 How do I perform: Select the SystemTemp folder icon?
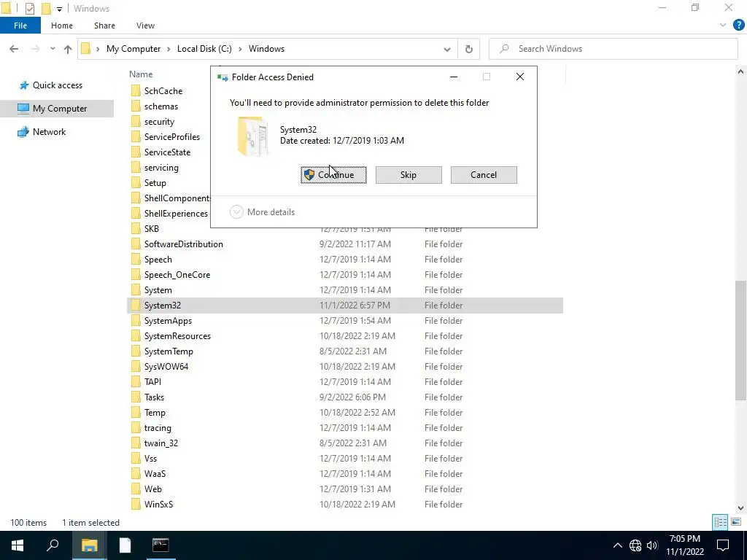[136, 351]
